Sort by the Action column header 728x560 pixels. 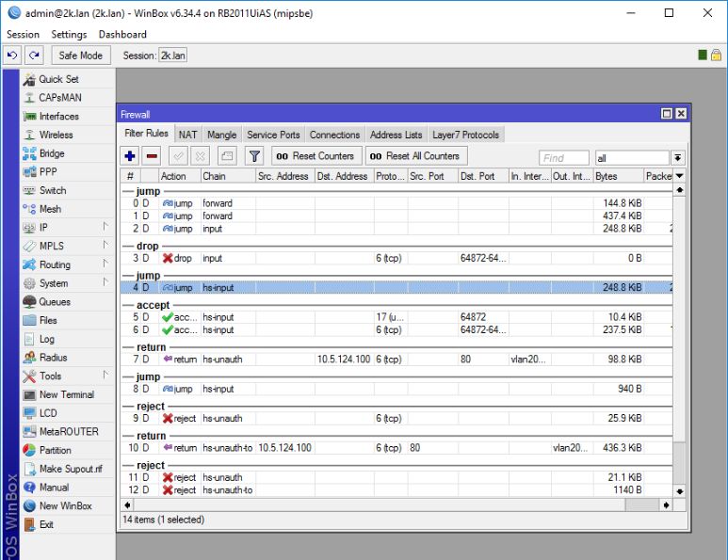click(x=180, y=176)
